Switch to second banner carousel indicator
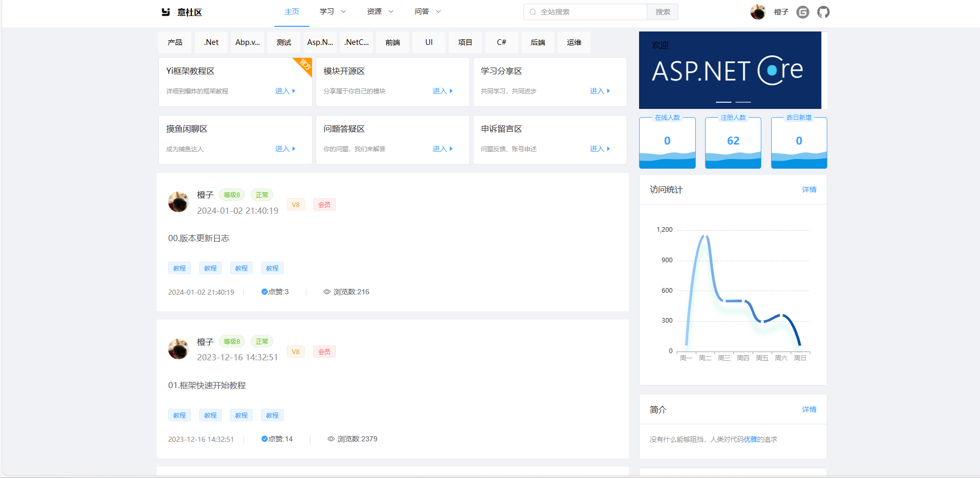The height and width of the screenshot is (478, 980). coord(743,102)
